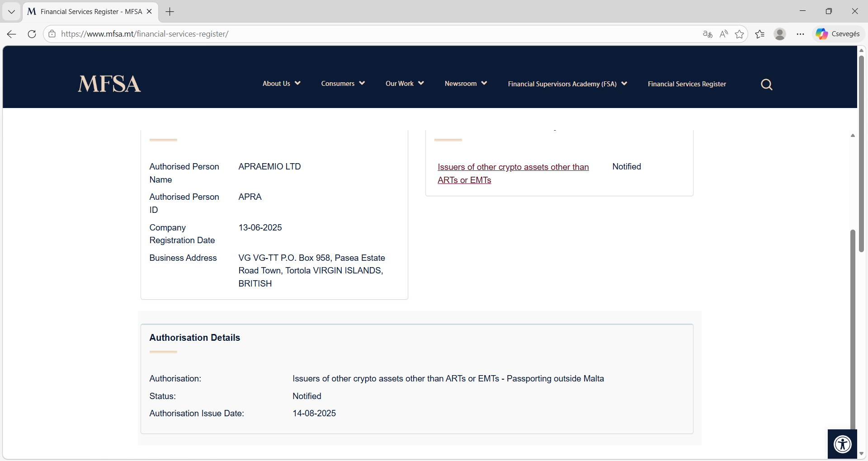The width and height of the screenshot is (868, 461).
Task: Expand Financial Supervisors Academy (FSA) menu
Action: 567,84
